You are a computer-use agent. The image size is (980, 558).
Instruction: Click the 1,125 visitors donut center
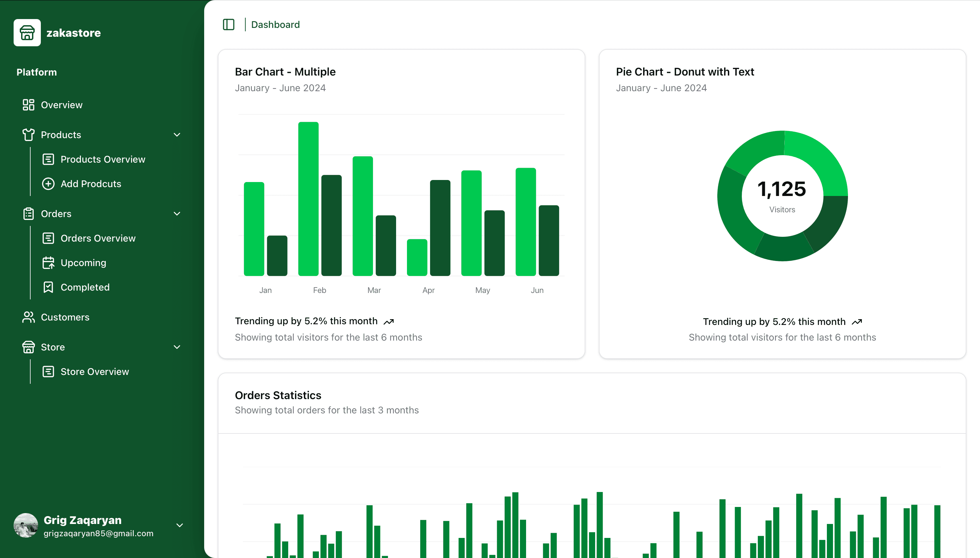(782, 189)
